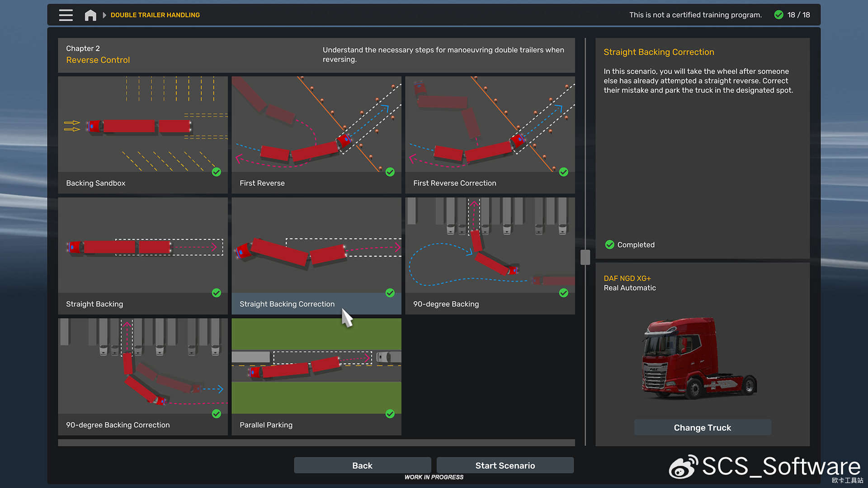Click Backing Sandbox green completion checkmark
868x488 pixels.
[x=217, y=172]
